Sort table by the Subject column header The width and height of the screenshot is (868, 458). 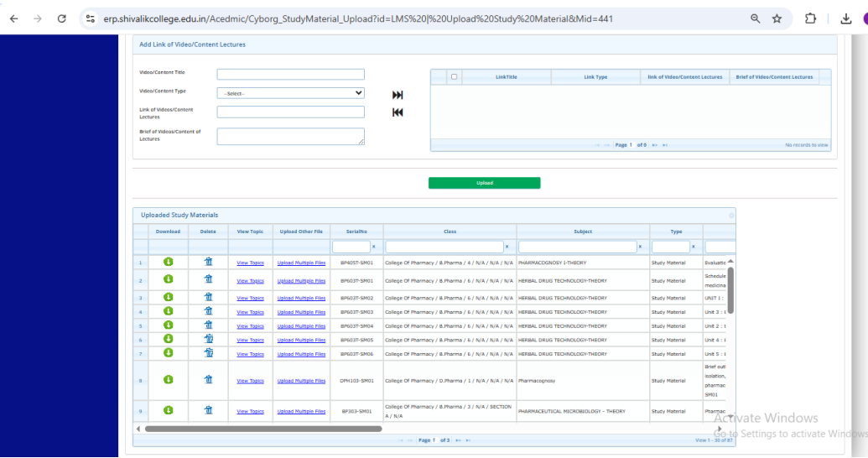pos(582,232)
